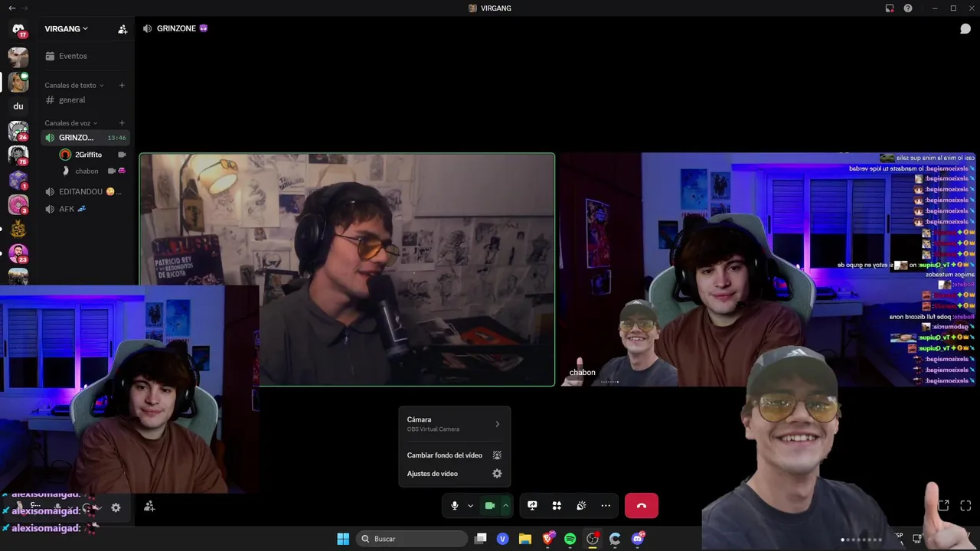Click invite people icon beside VIRGANG
This screenshot has height=551, width=980.
pyautogui.click(x=122, y=29)
